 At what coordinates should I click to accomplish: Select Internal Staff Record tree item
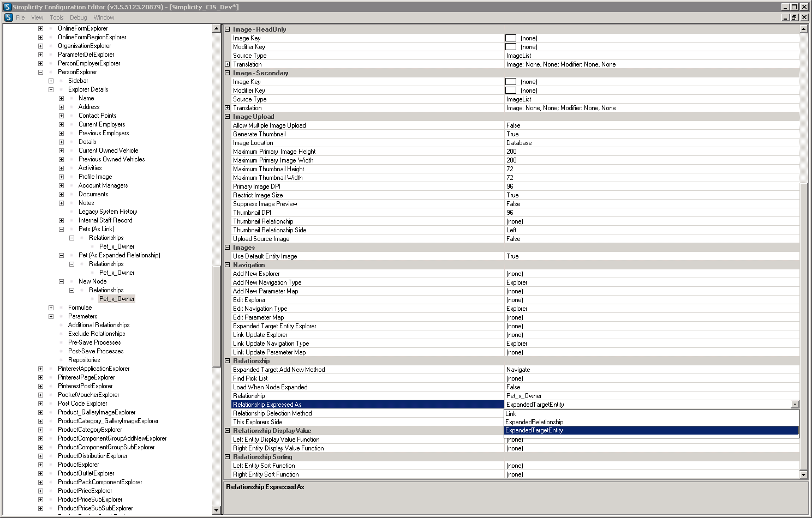point(105,220)
